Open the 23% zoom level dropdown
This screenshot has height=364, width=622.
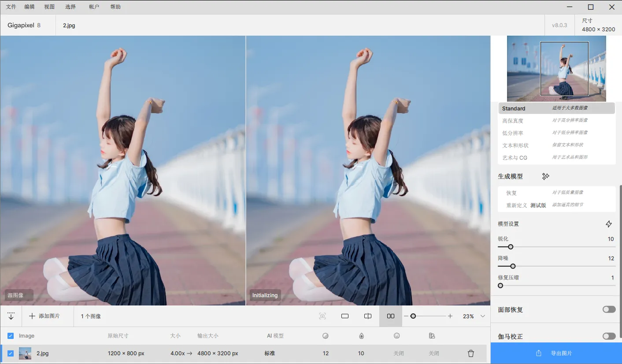tap(482, 316)
